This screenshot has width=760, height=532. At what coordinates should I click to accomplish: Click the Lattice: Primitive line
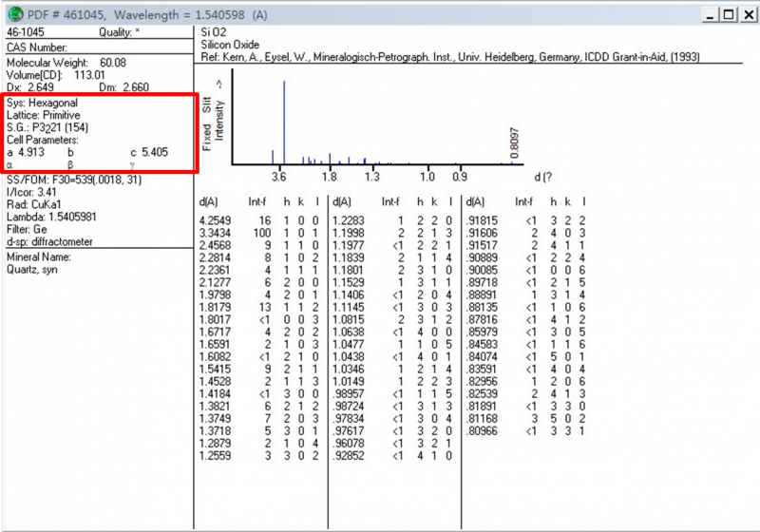44,115
